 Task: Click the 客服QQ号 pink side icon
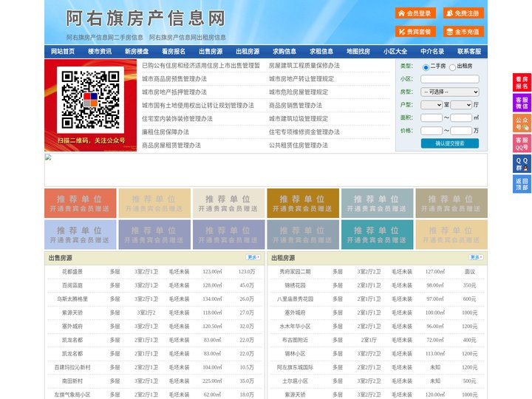(522, 143)
